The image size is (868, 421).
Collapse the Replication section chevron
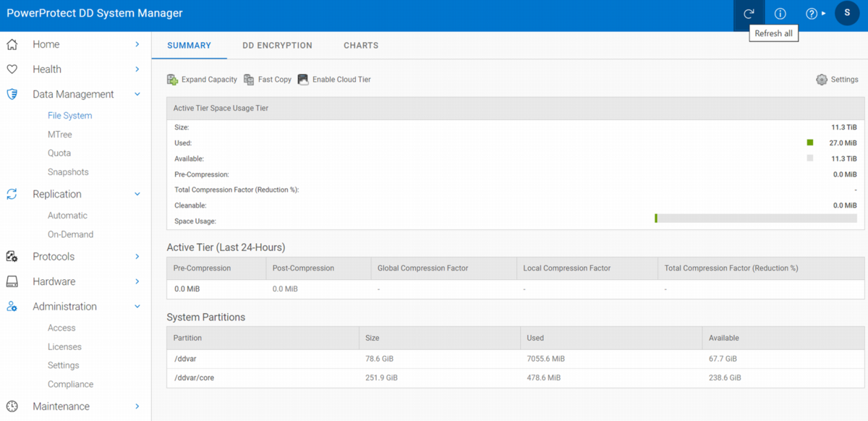(137, 194)
